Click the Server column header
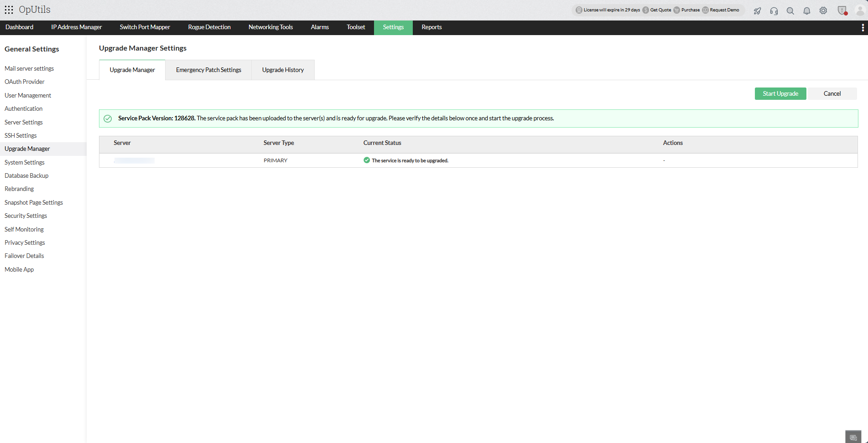This screenshot has width=868, height=443. click(122, 143)
